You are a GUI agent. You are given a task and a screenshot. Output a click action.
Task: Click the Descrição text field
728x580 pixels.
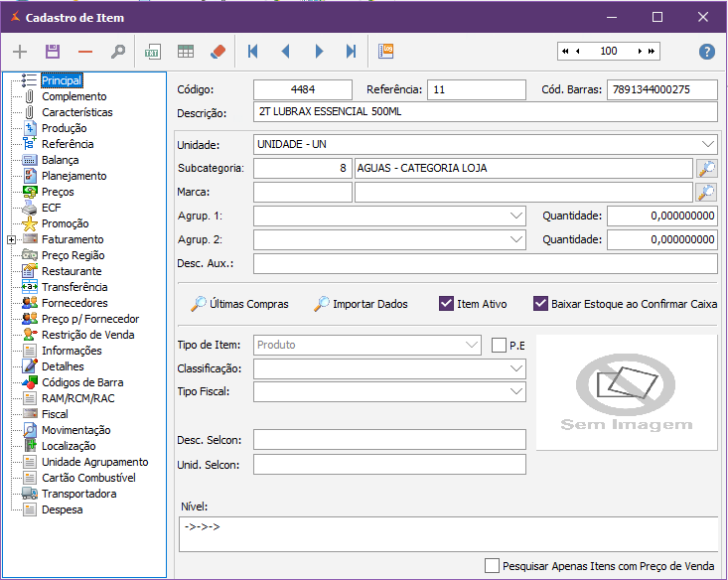(x=485, y=112)
